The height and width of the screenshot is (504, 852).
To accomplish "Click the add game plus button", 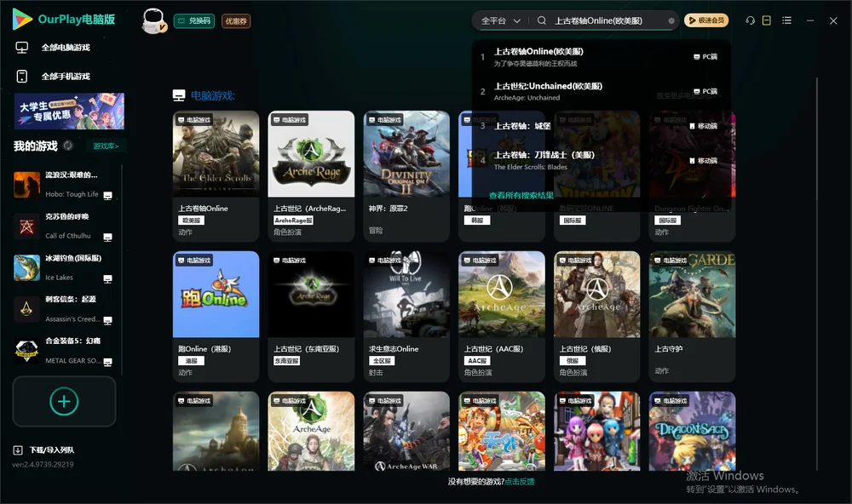I will [x=64, y=401].
